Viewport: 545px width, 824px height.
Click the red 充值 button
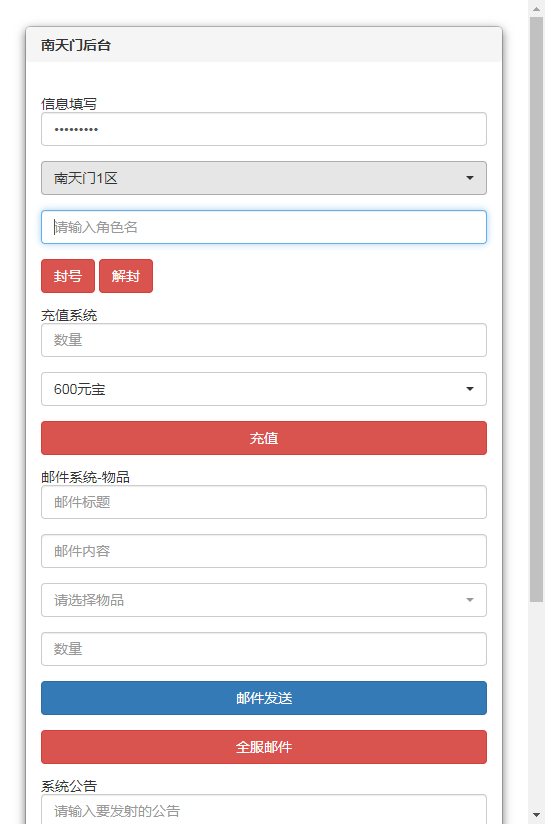[x=264, y=438]
